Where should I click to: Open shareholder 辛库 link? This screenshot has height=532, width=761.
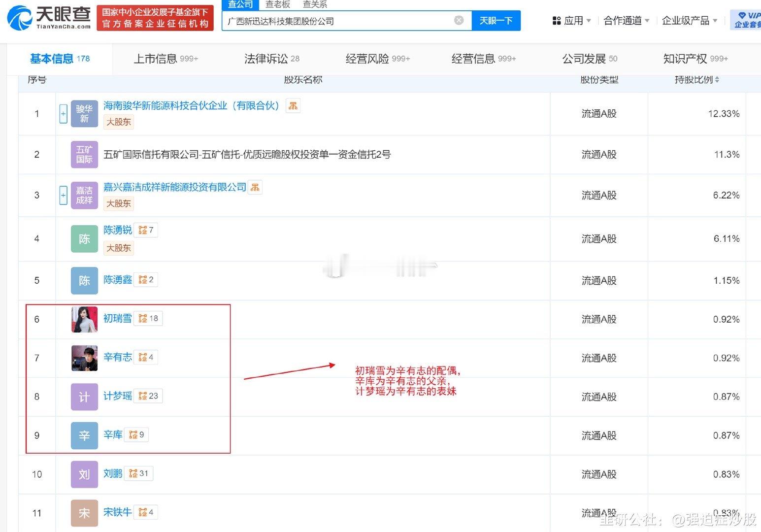[113, 434]
